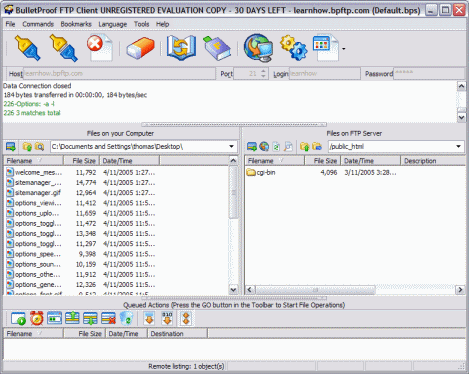Click the eraser clear-log icon
This screenshot has height=374, width=469.
140,48
